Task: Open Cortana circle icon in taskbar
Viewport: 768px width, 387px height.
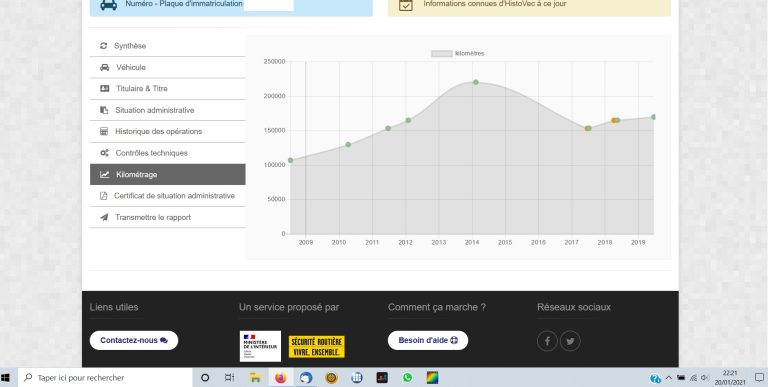Action: [x=205, y=378]
